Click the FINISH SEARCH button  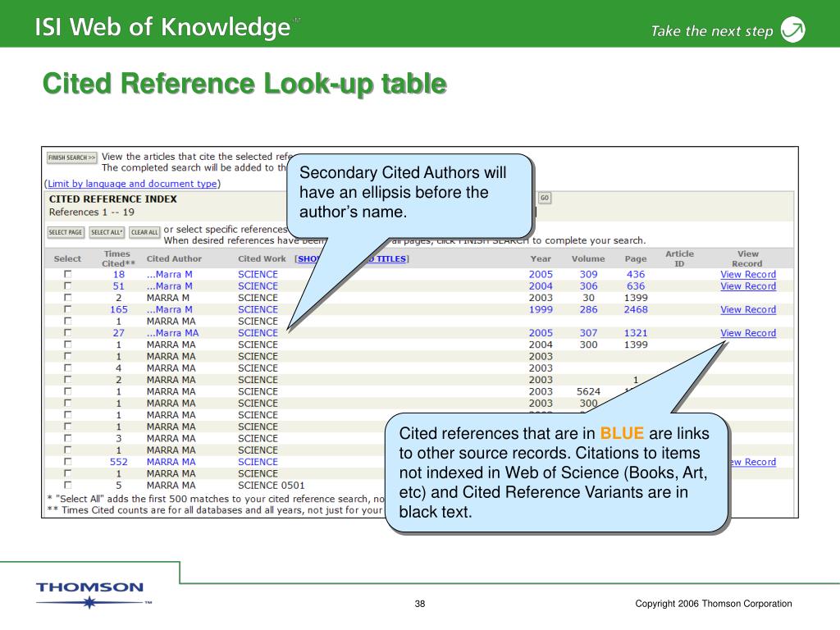(72, 157)
